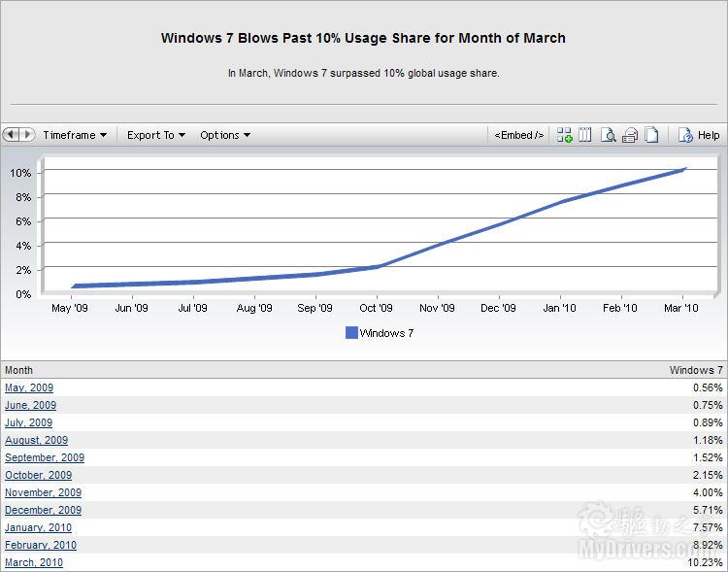Open the July, 2009 link
This screenshot has height=572, width=728.
(x=29, y=422)
